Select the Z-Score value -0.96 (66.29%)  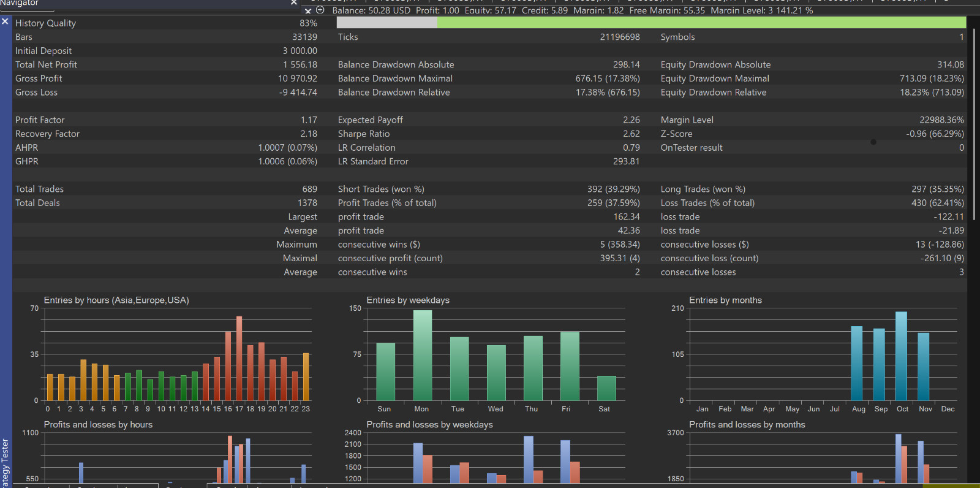pos(935,134)
